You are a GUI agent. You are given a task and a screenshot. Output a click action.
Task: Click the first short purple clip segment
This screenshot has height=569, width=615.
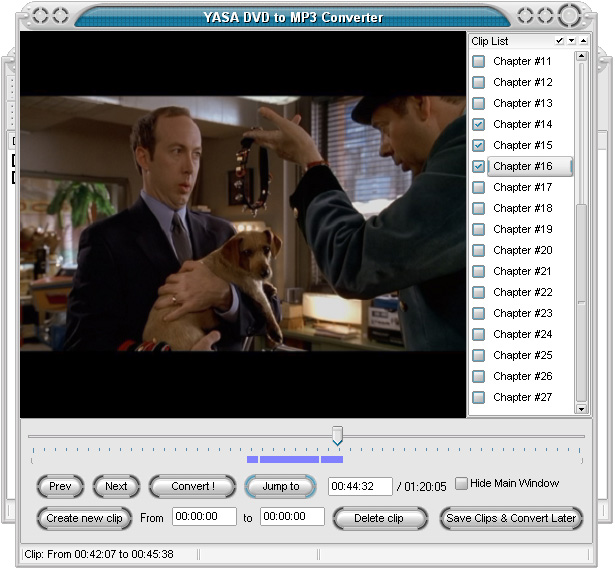click(x=252, y=459)
